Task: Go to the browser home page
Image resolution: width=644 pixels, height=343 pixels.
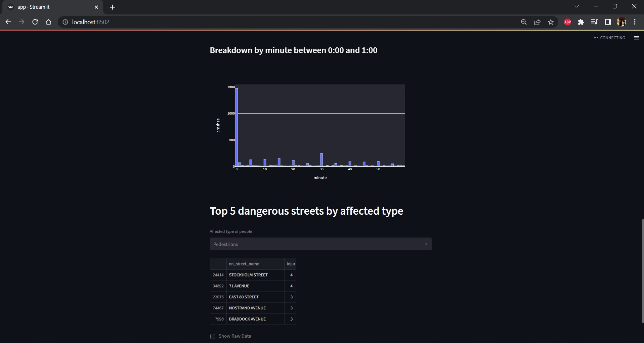Action: tap(49, 22)
